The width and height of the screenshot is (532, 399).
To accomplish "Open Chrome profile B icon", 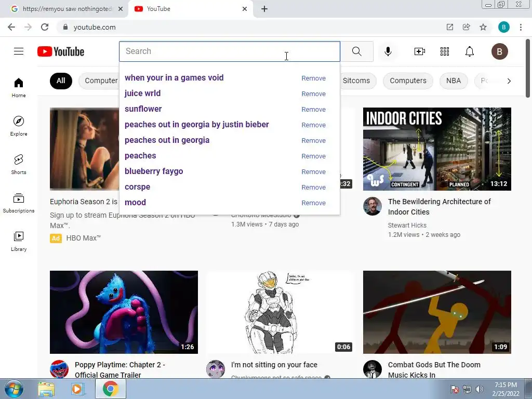I will [x=504, y=27].
